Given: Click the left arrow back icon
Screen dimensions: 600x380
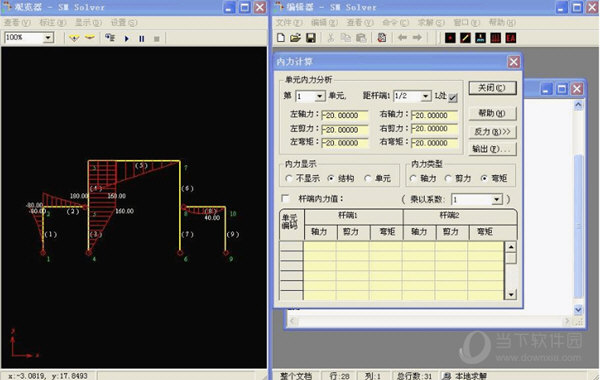Looking at the screenshot, I should [402, 38].
